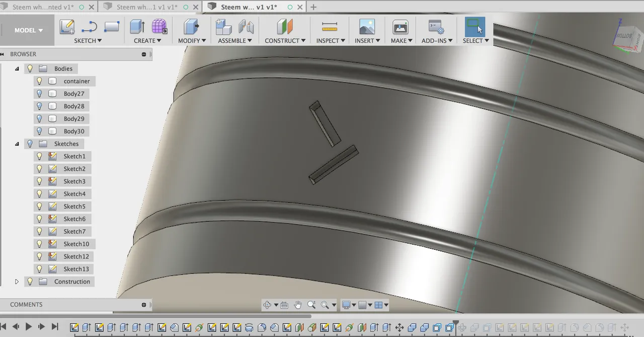The image size is (644, 337).
Task: Toggle visibility of the Sketches folder
Action: click(30, 144)
